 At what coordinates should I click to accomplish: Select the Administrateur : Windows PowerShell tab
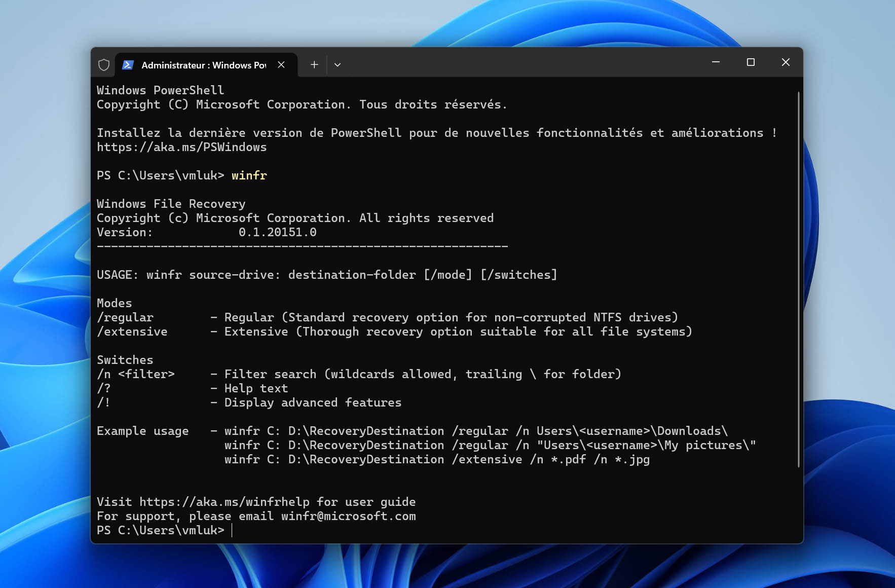206,65
